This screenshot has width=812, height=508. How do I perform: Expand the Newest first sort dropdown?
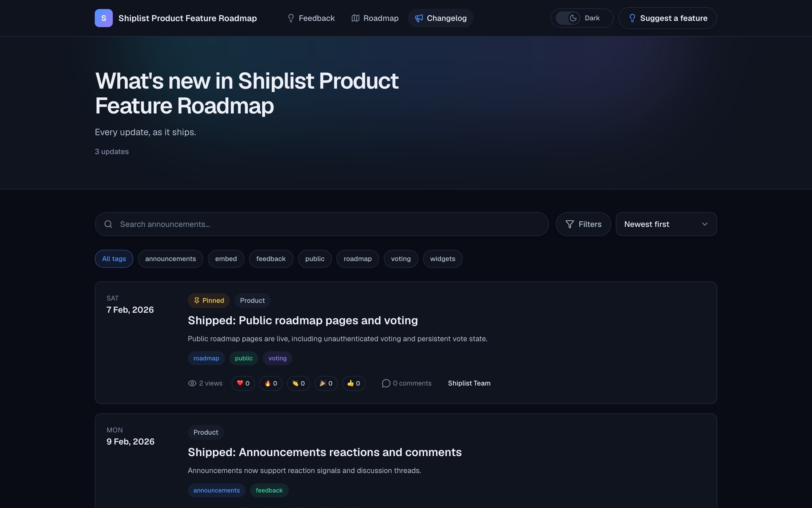click(667, 224)
